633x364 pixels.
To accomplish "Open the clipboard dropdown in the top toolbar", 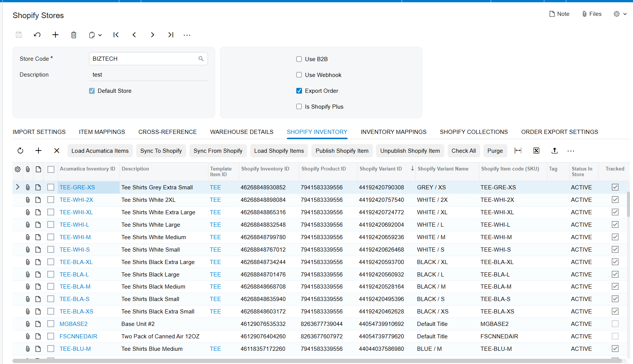I will pyautogui.click(x=95, y=35).
